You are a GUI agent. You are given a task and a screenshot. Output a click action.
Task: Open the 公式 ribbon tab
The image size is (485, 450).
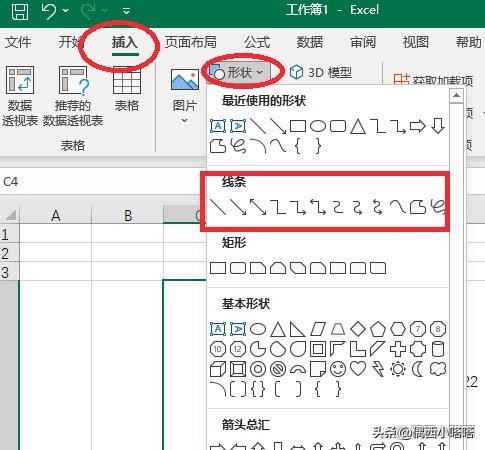coord(257,42)
